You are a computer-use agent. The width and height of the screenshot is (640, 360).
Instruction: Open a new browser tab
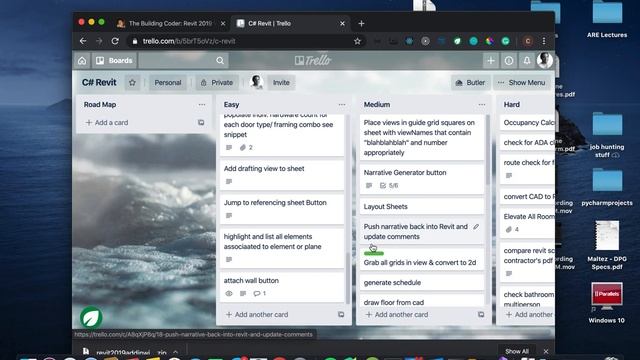[x=361, y=23]
